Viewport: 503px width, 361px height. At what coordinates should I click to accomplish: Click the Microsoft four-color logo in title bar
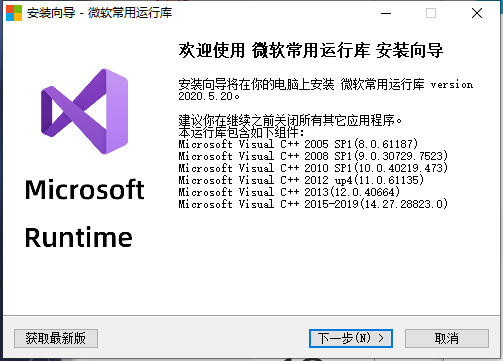14,13
